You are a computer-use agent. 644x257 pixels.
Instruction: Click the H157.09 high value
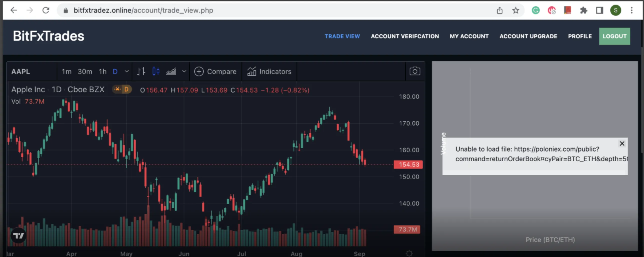pos(184,90)
